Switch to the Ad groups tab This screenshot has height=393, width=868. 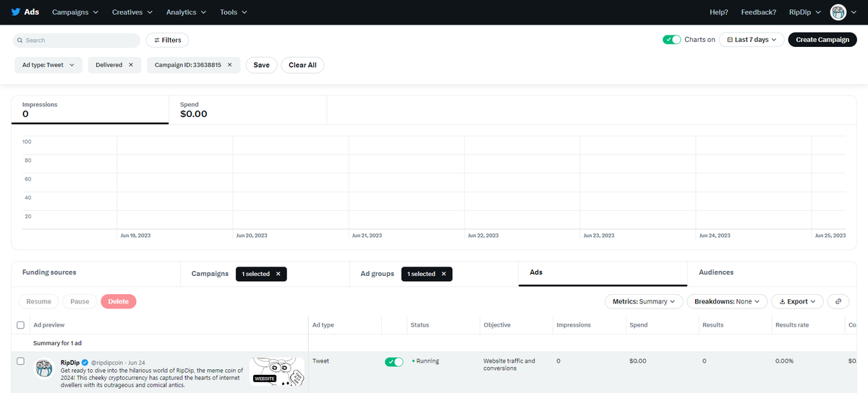[378, 274]
